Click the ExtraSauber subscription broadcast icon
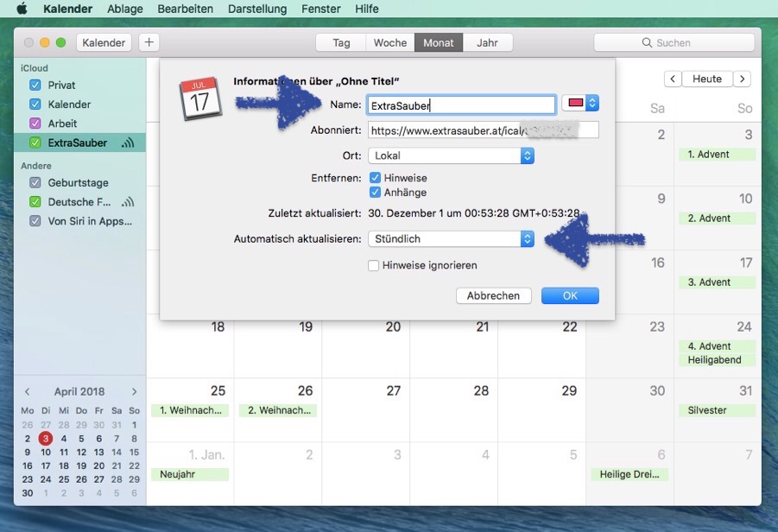 coord(128,142)
